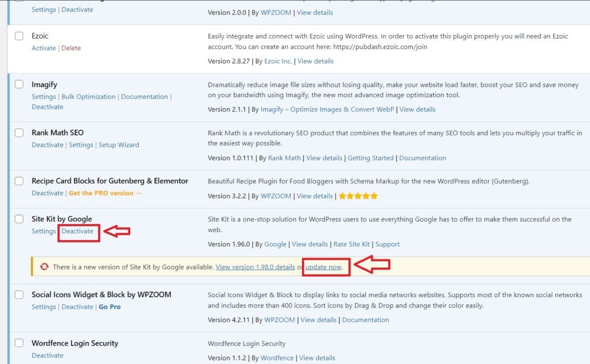
Task: Select the Wordfence Login Security checkbox
Action: pos(19,343)
